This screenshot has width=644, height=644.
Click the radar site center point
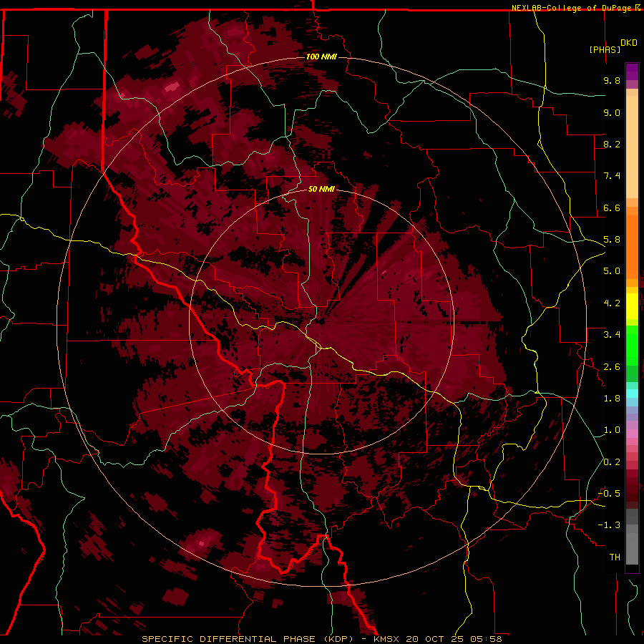click(x=321, y=321)
